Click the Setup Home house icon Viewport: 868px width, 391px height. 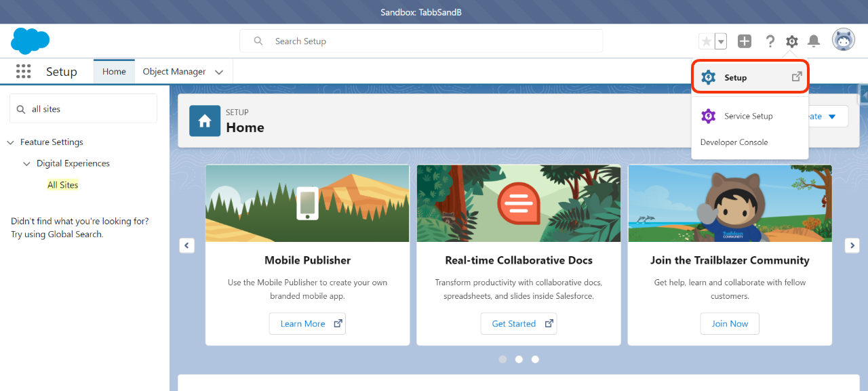pyautogui.click(x=205, y=121)
